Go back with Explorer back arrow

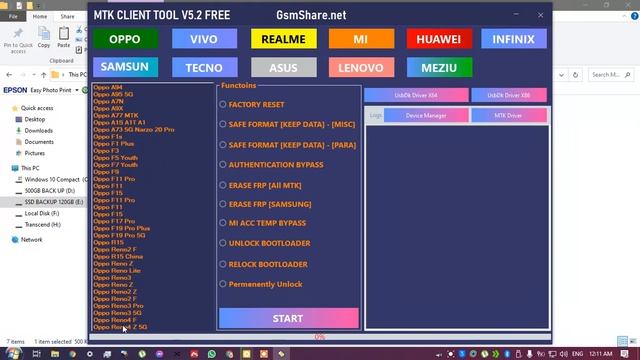(9, 75)
